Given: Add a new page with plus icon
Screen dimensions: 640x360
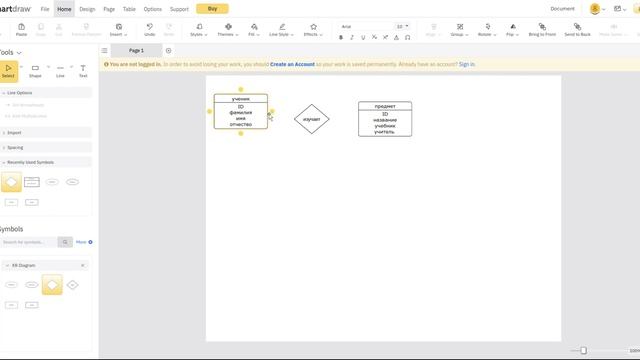Looking at the screenshot, I should (169, 51).
